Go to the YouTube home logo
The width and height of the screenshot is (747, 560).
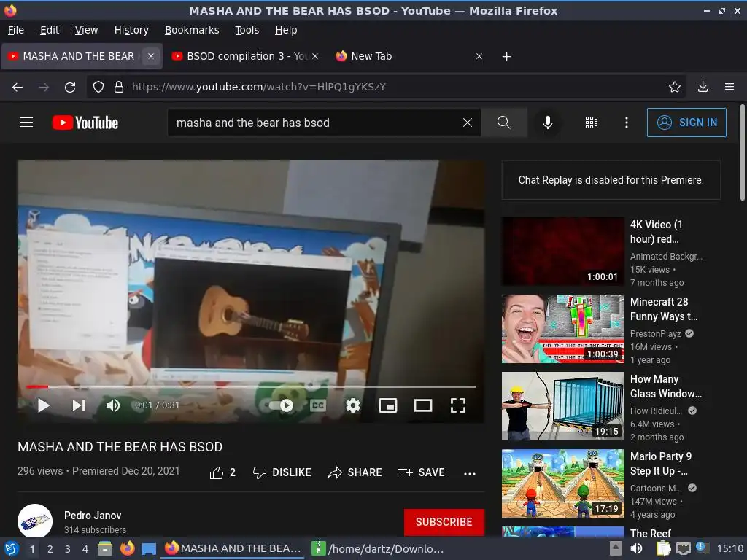[x=85, y=122]
